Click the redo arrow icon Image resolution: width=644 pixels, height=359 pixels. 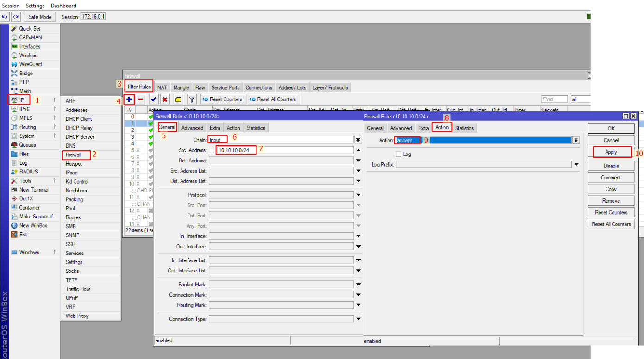pos(16,17)
